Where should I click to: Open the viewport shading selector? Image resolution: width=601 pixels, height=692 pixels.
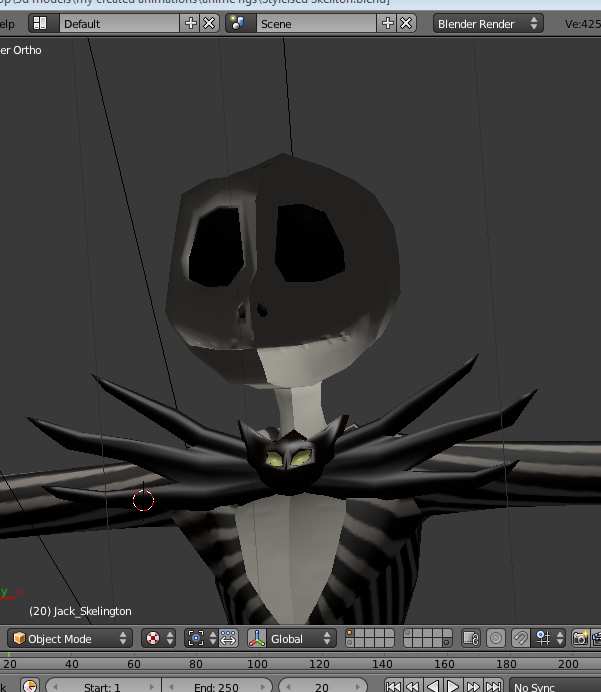point(158,639)
